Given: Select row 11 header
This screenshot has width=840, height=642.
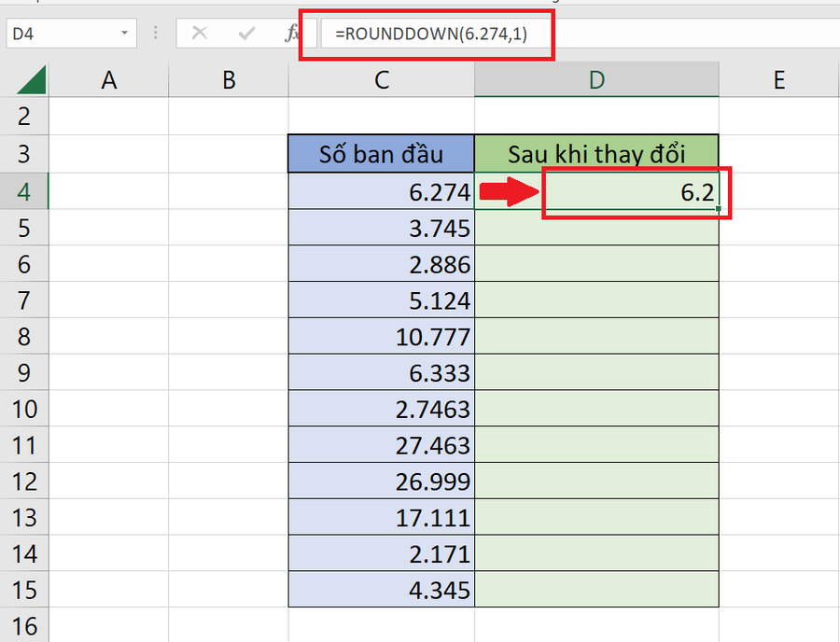Looking at the screenshot, I should [24, 445].
